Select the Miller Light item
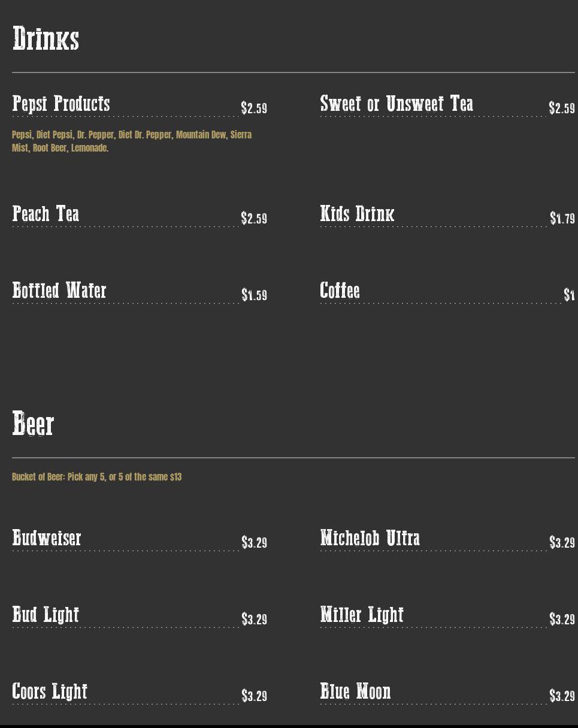Screen dimensions: 578x728 tap(362, 615)
